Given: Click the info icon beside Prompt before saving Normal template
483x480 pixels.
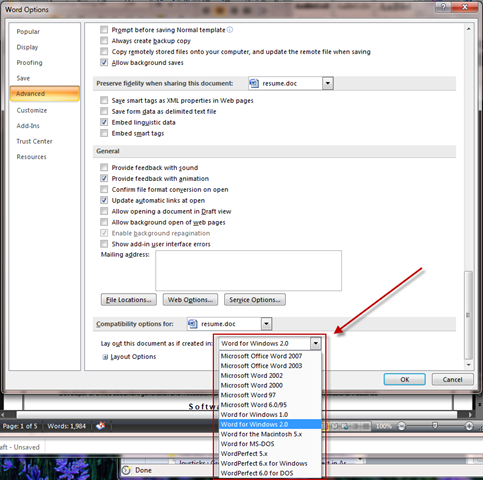Looking at the screenshot, I should coord(230,30).
